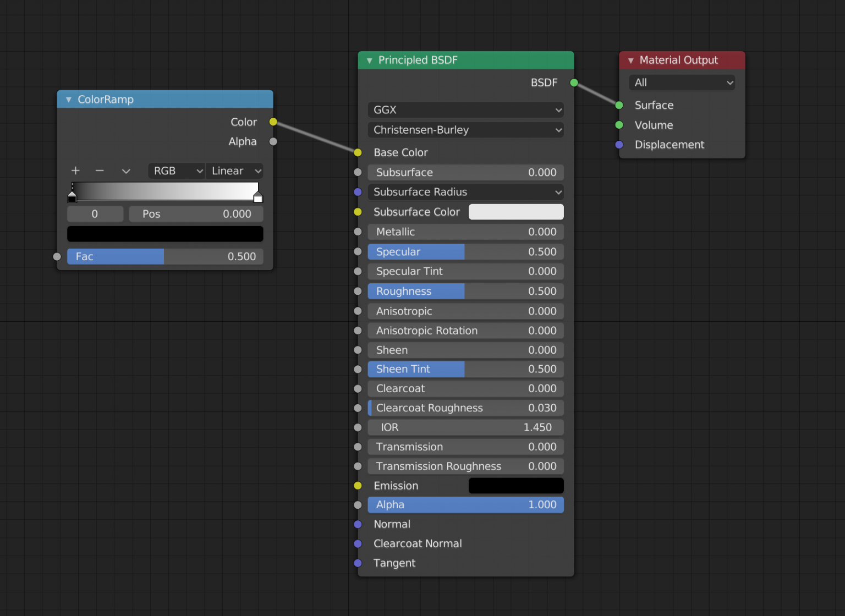This screenshot has height=616, width=845.
Task: Collapse the ColorRamp node
Action: point(69,100)
